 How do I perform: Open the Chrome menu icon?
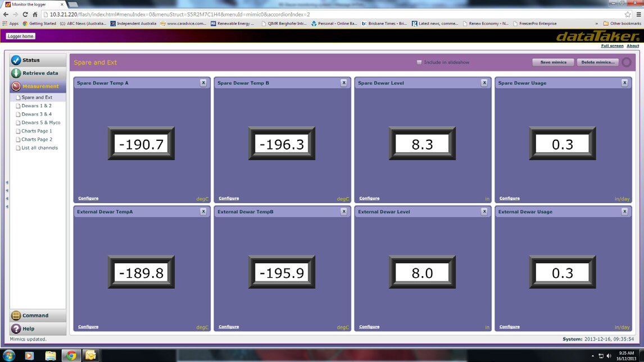point(638,15)
